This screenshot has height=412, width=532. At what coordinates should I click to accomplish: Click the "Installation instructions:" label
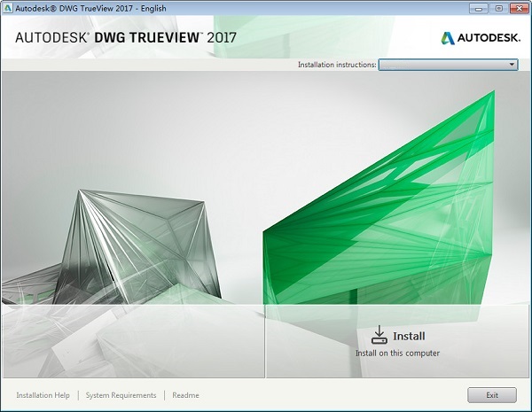[x=336, y=65]
